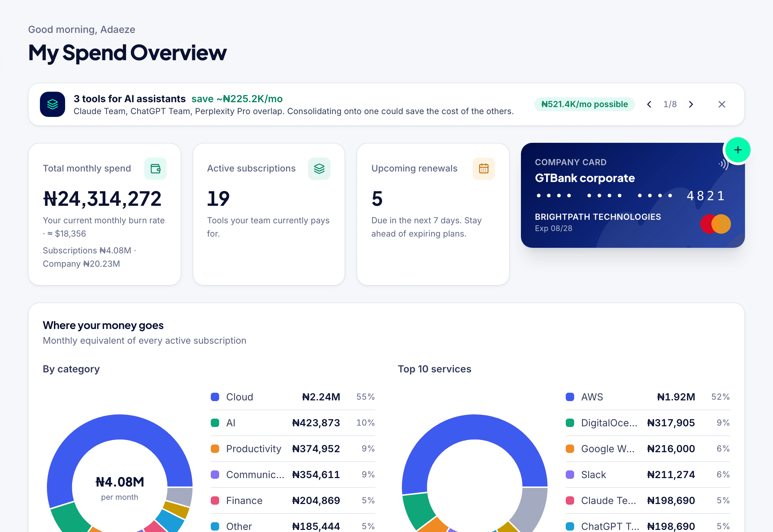The width and height of the screenshot is (773, 532).
Task: Click the Mastercard logo on company card
Action: pos(715,224)
